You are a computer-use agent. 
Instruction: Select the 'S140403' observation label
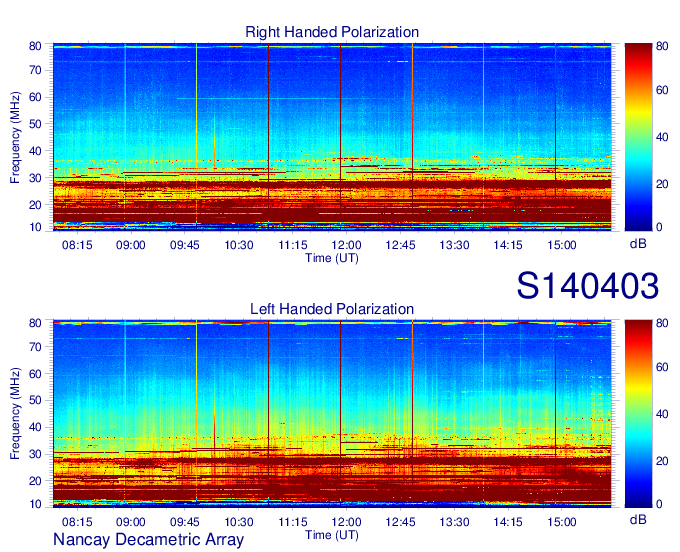[x=588, y=286]
